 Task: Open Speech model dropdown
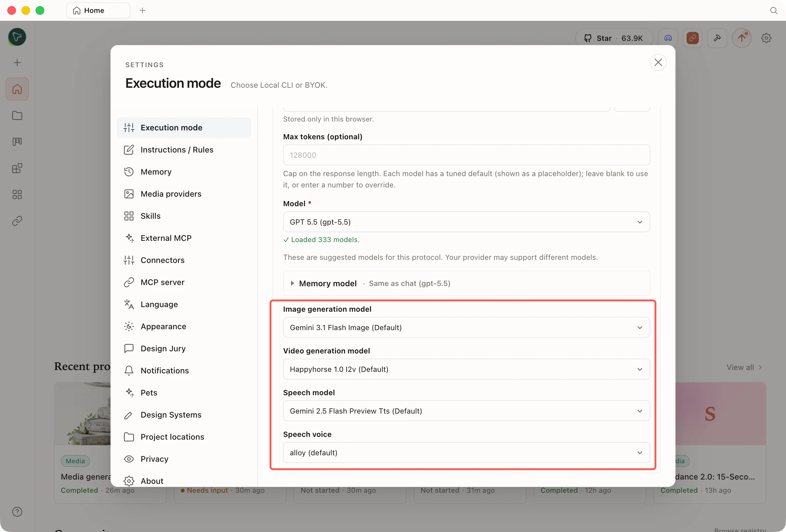pyautogui.click(x=466, y=411)
